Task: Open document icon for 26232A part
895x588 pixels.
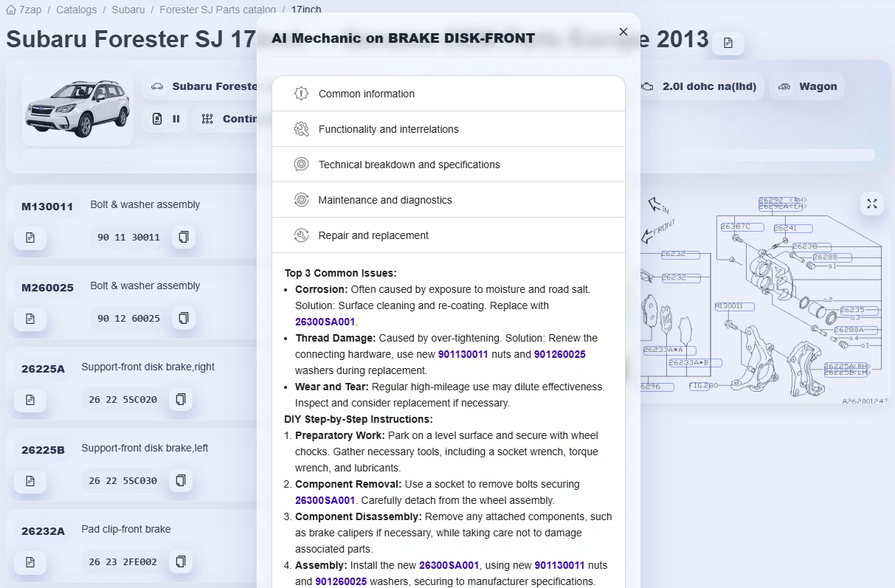Action: click(x=30, y=562)
